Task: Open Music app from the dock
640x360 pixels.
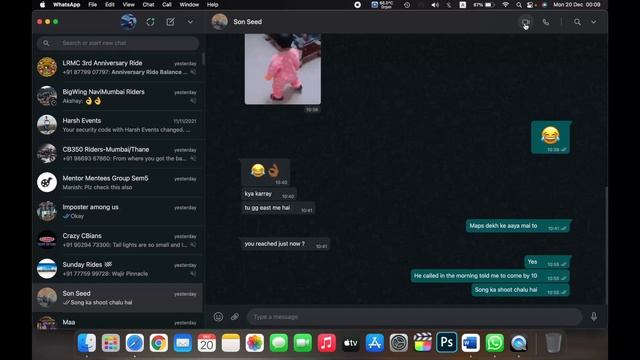Action: (x=327, y=343)
